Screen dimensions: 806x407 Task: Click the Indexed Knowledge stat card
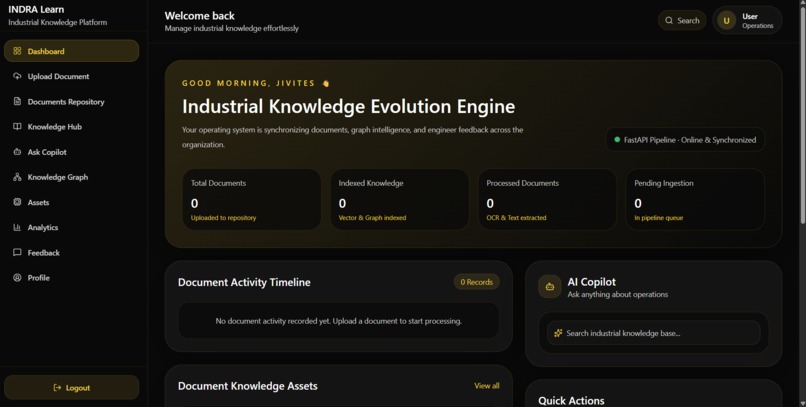399,199
